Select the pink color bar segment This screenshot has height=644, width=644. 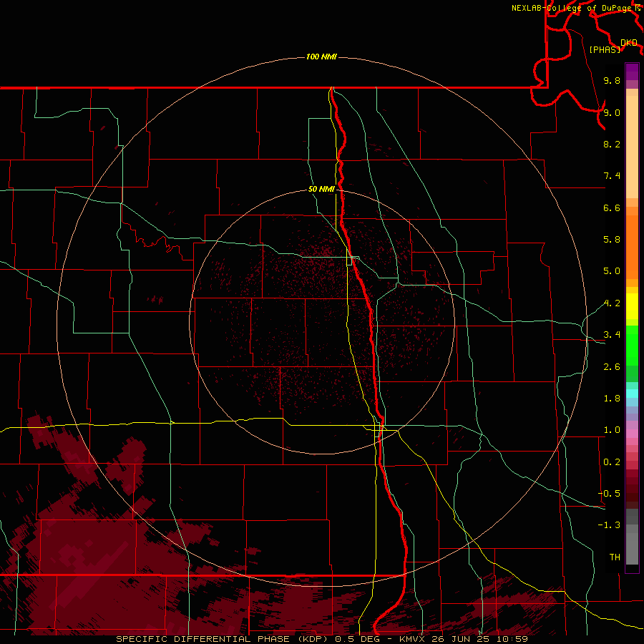pyautogui.click(x=632, y=434)
